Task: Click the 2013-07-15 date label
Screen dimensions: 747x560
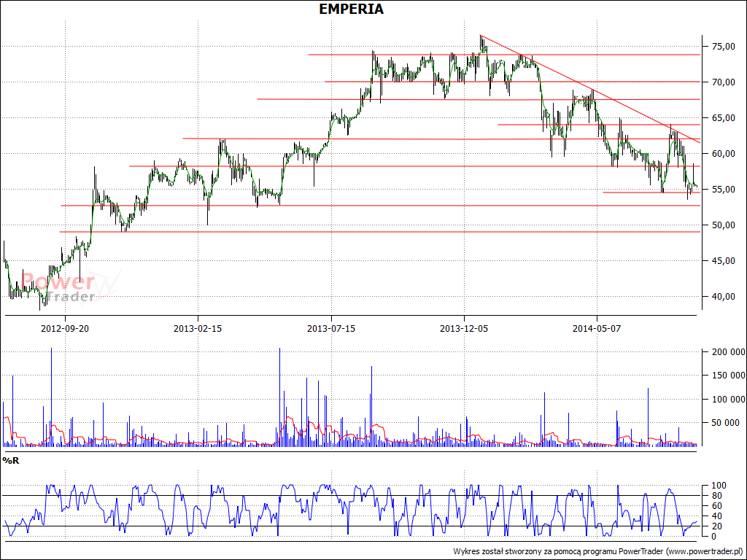Action: click(x=331, y=329)
